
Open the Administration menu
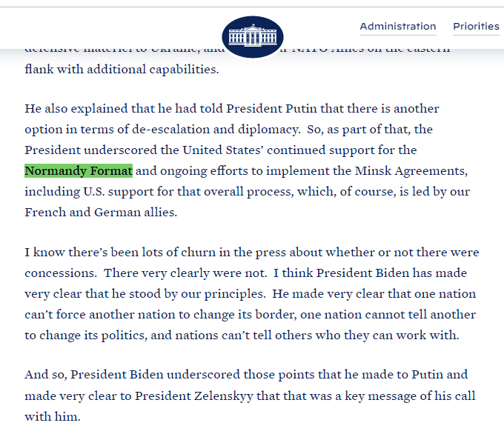[397, 27]
